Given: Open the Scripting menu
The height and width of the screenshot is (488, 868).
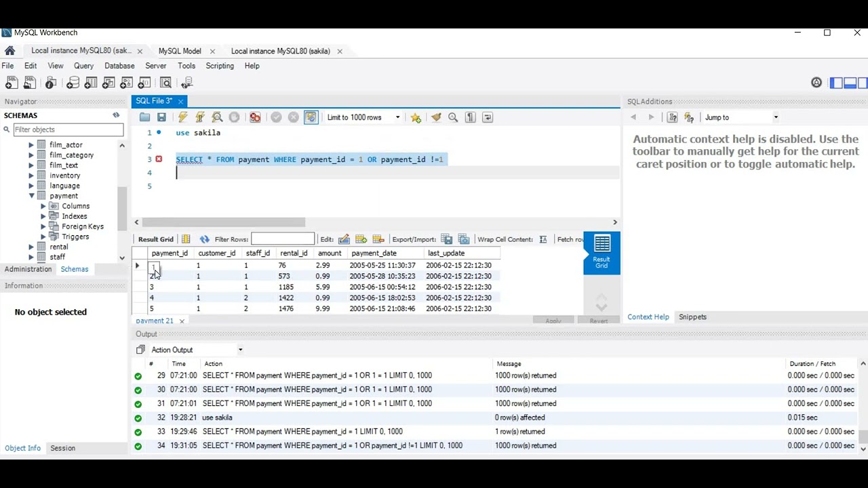Looking at the screenshot, I should click(220, 66).
